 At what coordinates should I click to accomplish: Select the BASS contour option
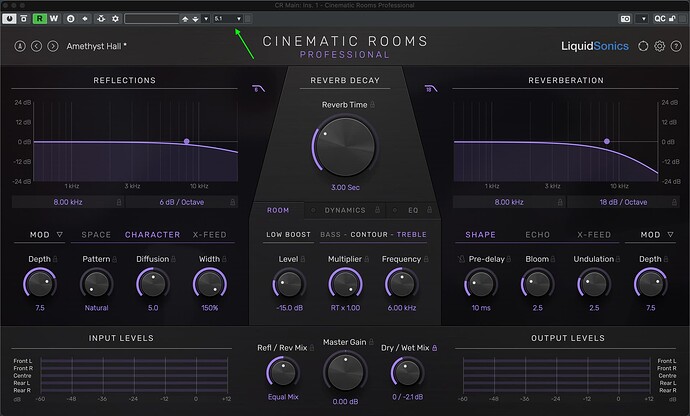coord(330,235)
